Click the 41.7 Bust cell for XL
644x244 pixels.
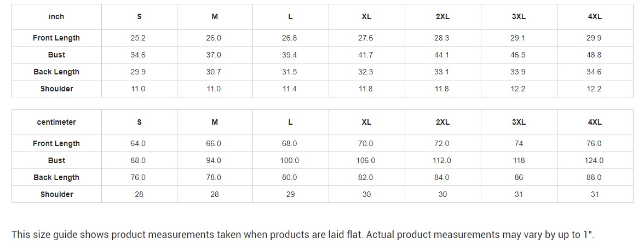click(x=366, y=55)
